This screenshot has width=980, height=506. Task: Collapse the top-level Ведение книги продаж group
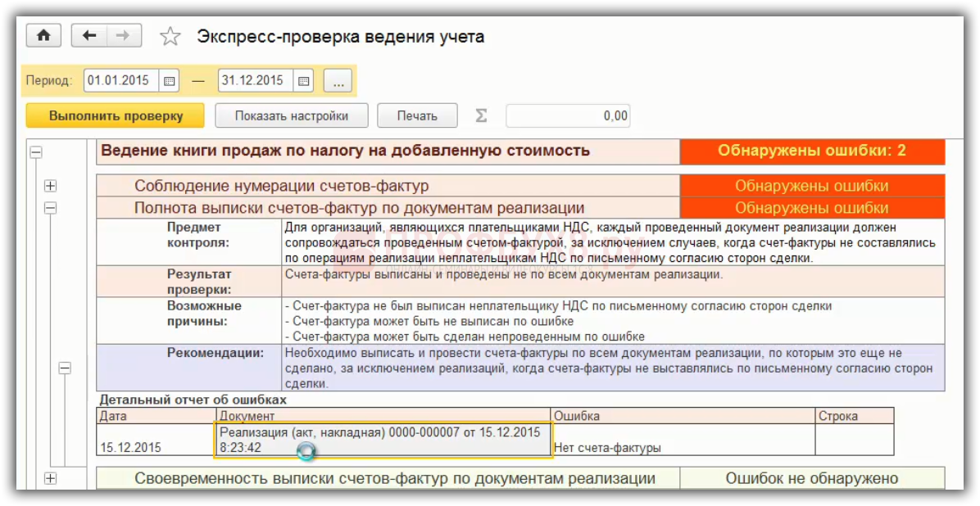click(x=35, y=151)
